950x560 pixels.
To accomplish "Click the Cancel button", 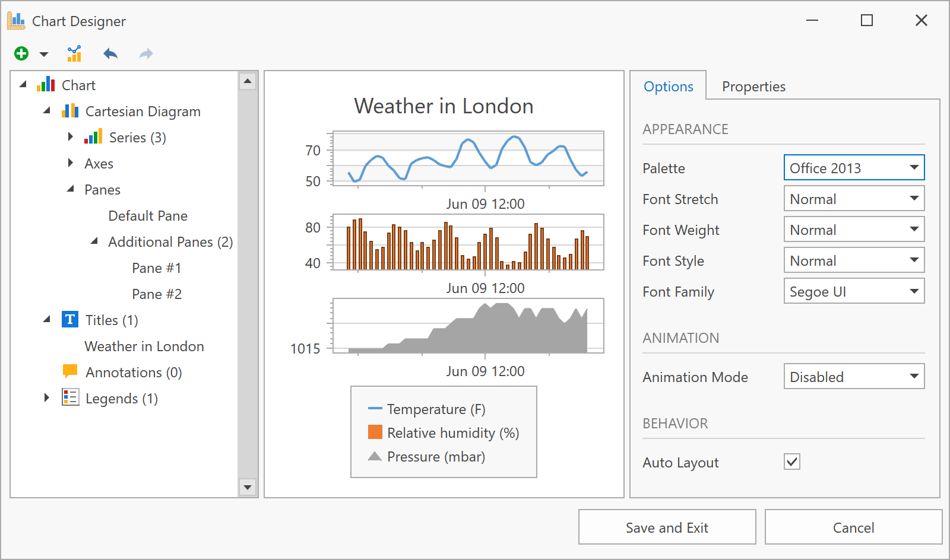I will tap(853, 527).
